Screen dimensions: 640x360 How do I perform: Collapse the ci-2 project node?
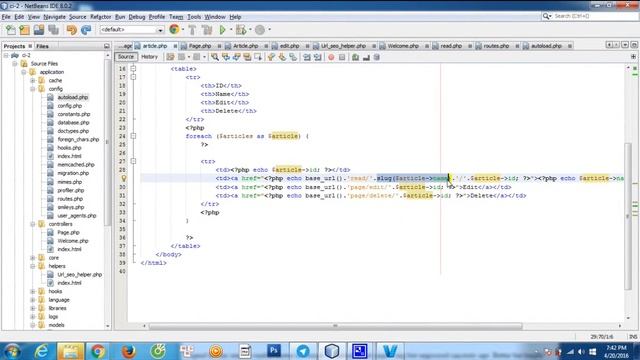6,55
